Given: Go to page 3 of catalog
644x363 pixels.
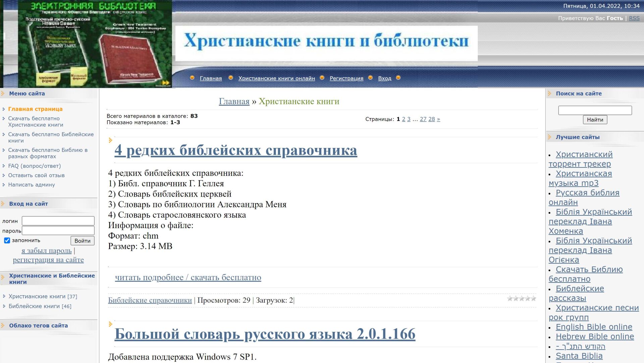Looking at the screenshot, I should pos(409,119).
